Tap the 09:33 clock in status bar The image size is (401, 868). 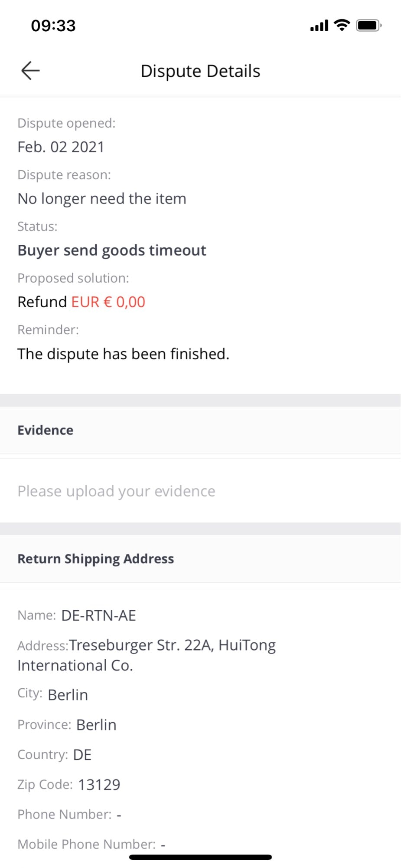[53, 26]
